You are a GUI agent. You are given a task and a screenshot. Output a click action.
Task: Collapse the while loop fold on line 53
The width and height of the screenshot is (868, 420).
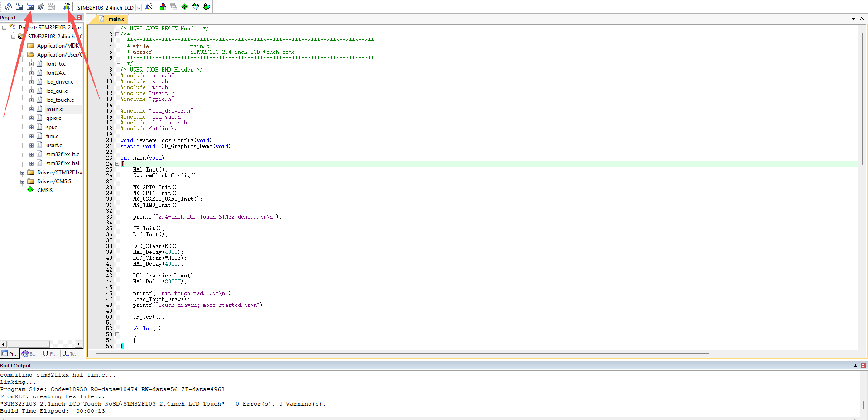click(x=117, y=334)
